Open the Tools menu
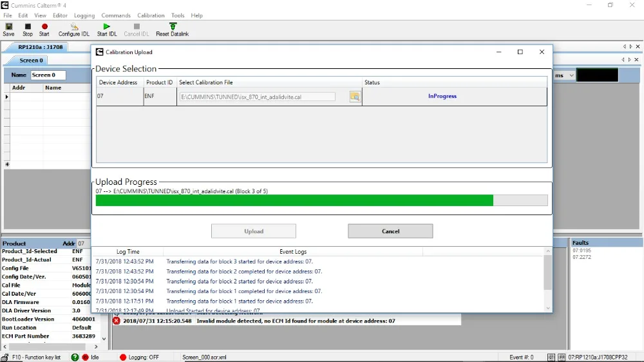 point(178,15)
